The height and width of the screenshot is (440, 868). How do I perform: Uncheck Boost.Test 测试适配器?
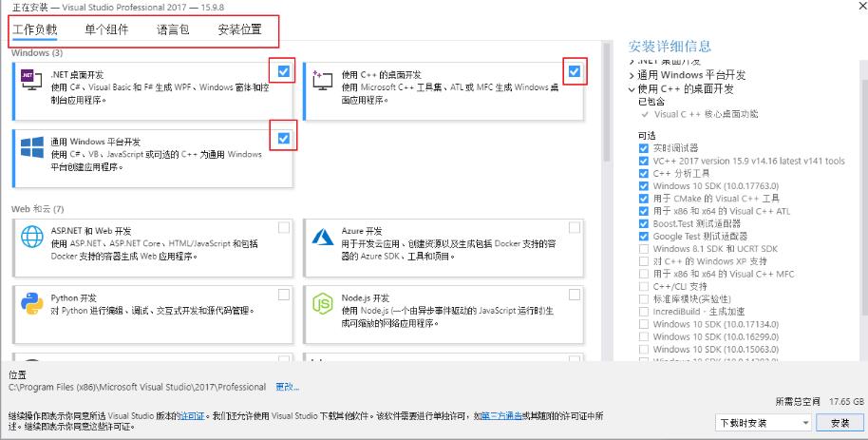tap(643, 224)
